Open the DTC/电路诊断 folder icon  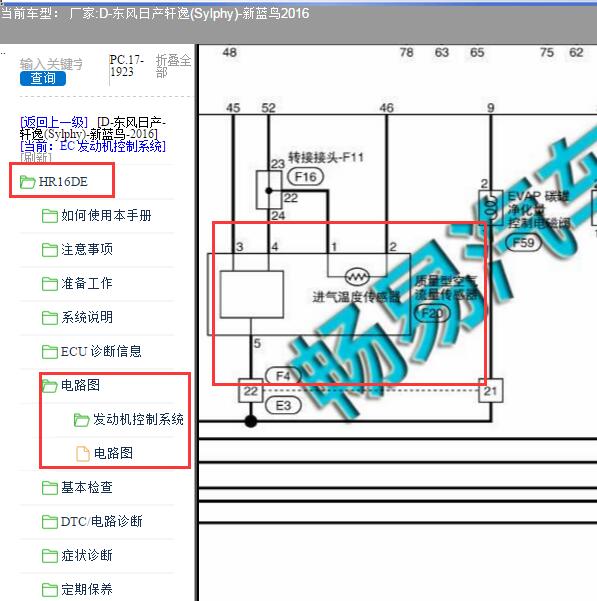49,522
